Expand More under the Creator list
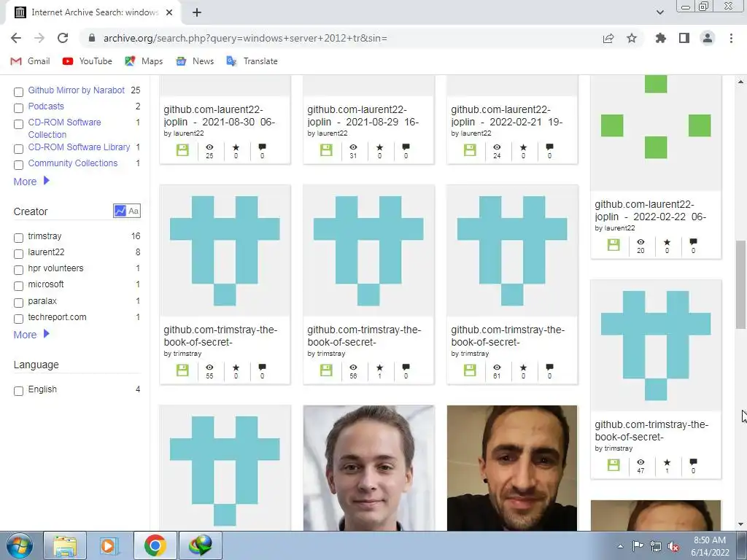Image resolution: width=747 pixels, height=560 pixels. point(31,335)
